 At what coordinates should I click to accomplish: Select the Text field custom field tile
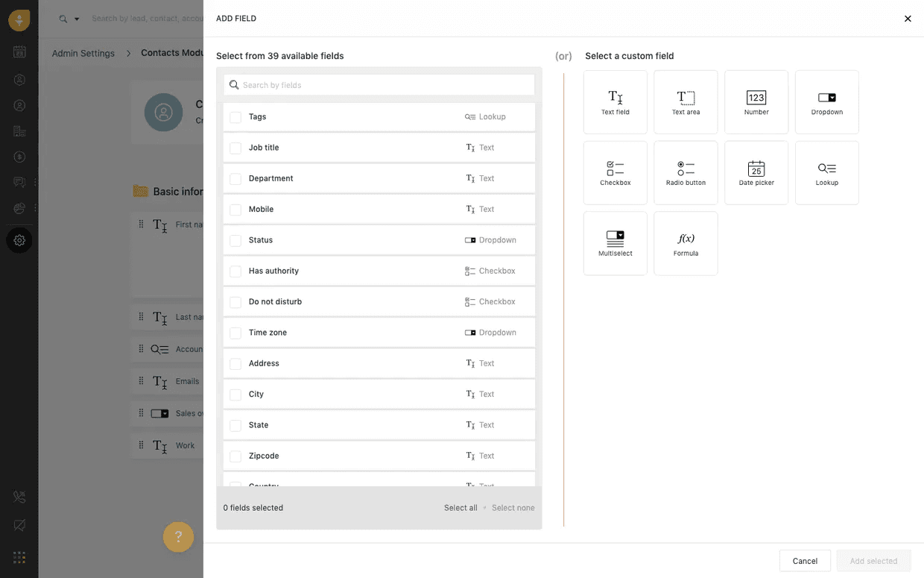click(x=615, y=102)
